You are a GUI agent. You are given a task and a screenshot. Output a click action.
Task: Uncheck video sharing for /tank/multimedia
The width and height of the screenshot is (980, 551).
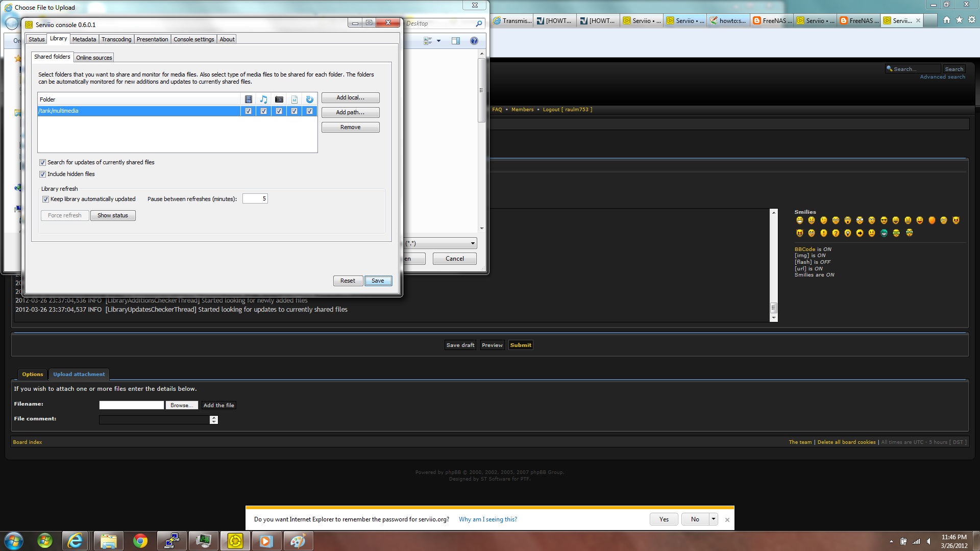click(248, 111)
